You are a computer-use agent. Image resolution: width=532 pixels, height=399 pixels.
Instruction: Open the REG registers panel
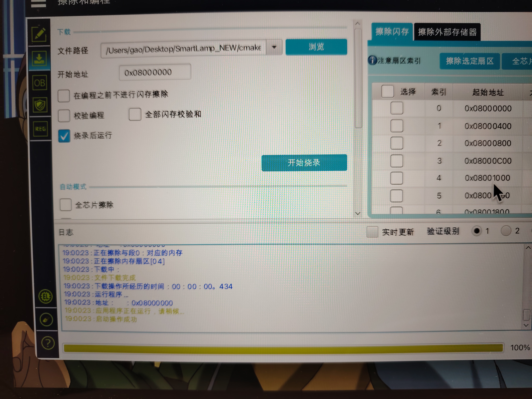tap(40, 129)
